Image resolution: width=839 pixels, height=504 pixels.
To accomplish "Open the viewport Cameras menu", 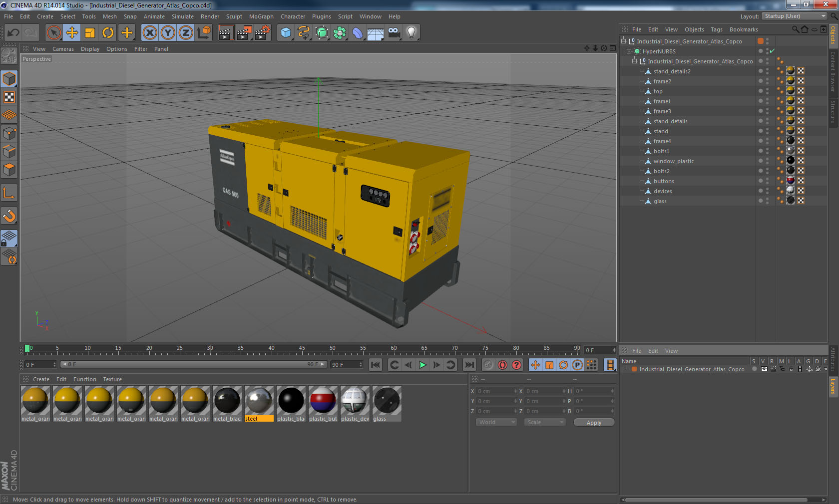I will click(x=63, y=49).
